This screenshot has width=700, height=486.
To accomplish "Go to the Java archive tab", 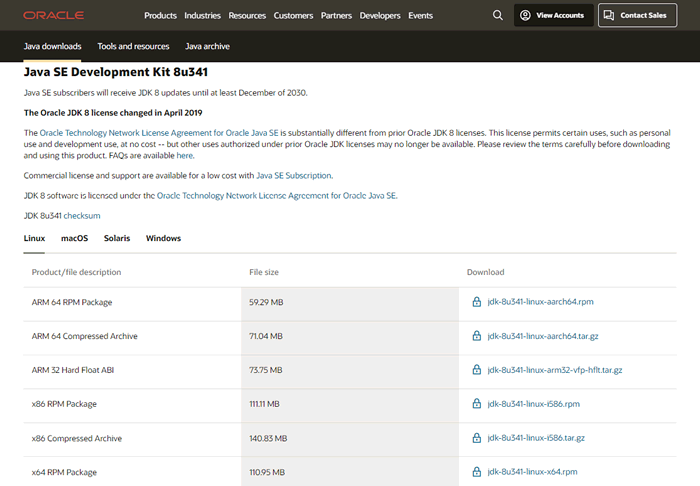I will pos(207,46).
